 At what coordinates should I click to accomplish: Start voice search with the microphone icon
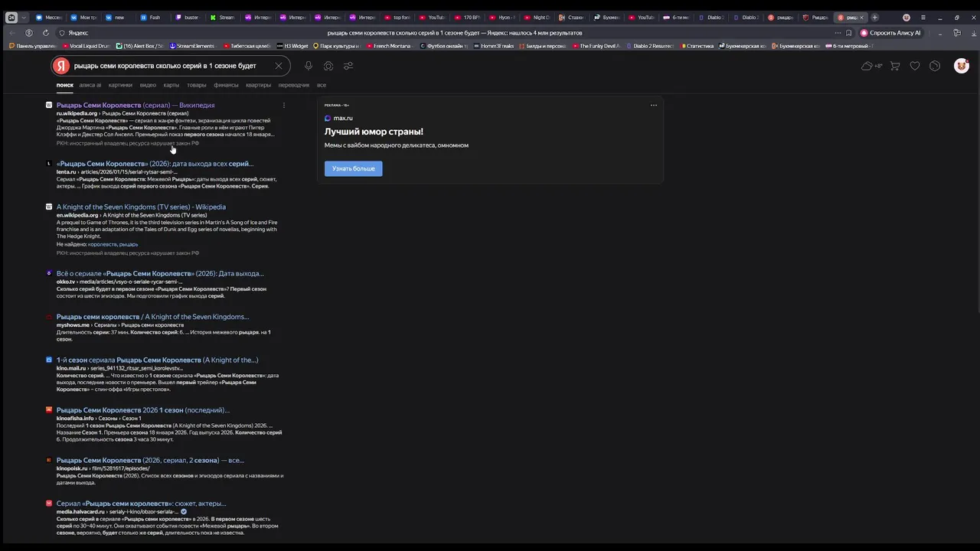309,66
